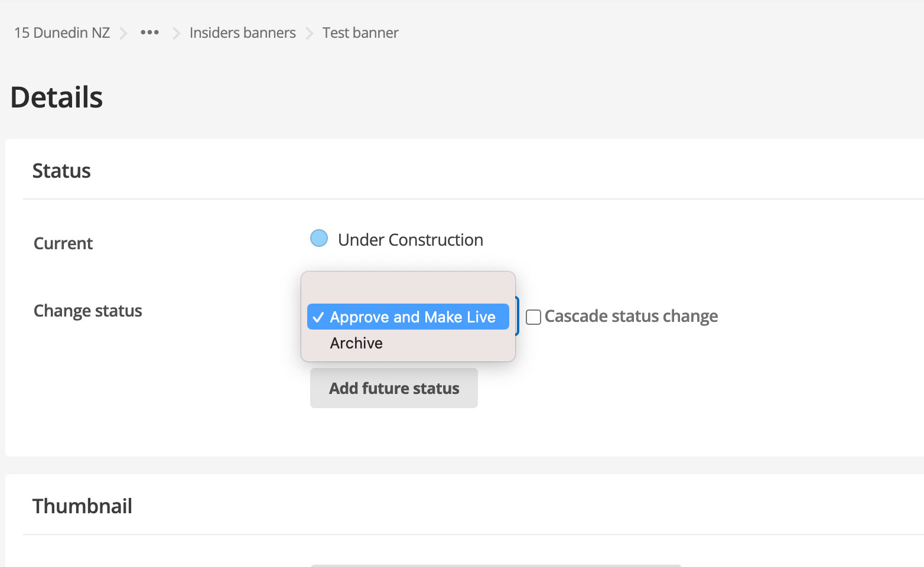Click the Details page heading
Viewport: 924px width, 567px height.
click(x=57, y=97)
